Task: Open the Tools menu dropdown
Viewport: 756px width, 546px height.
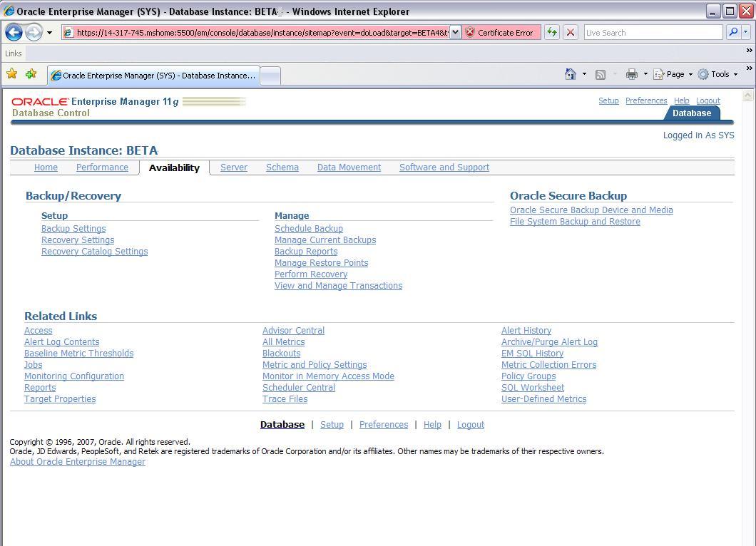Action: point(718,74)
